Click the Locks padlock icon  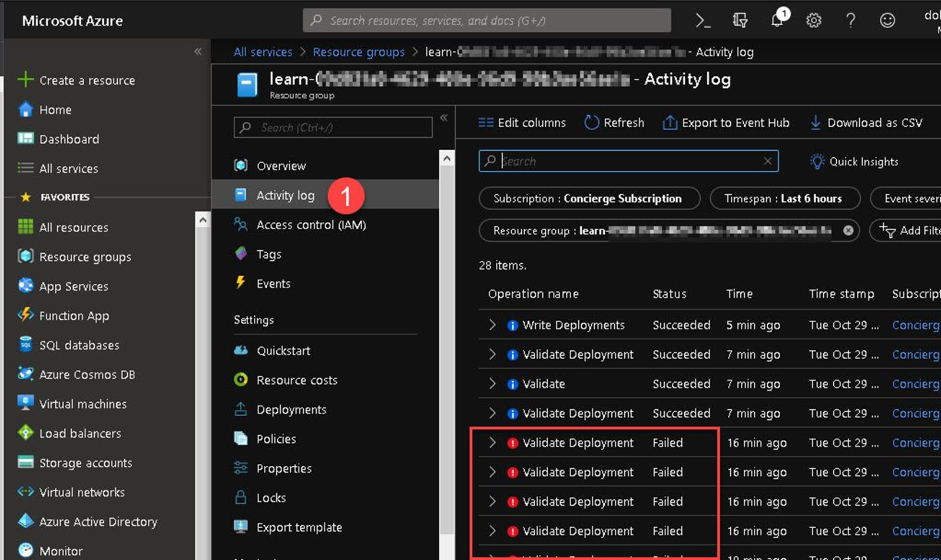(240, 497)
